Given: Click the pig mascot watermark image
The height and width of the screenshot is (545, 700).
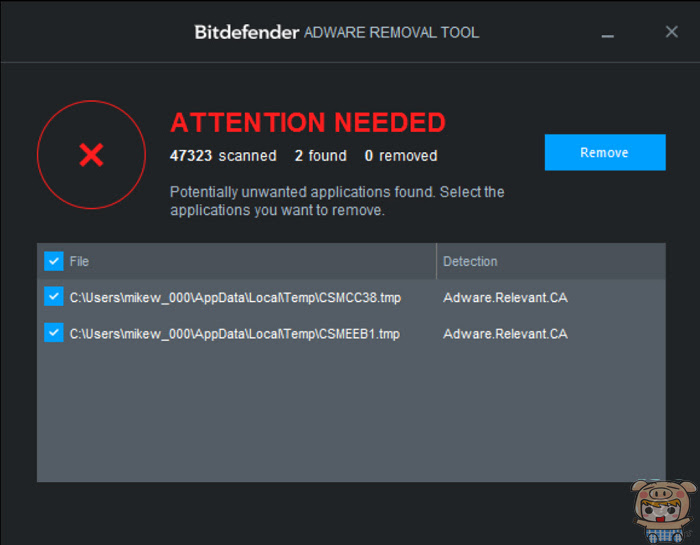Looking at the screenshot, I should click(663, 511).
